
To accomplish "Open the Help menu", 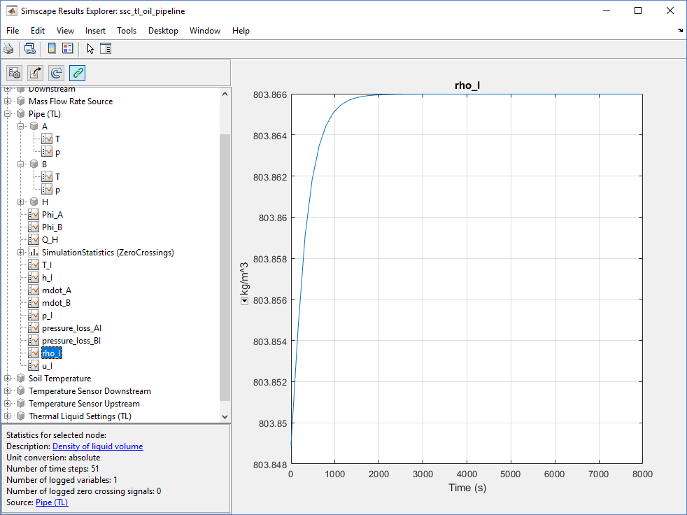I will (241, 31).
